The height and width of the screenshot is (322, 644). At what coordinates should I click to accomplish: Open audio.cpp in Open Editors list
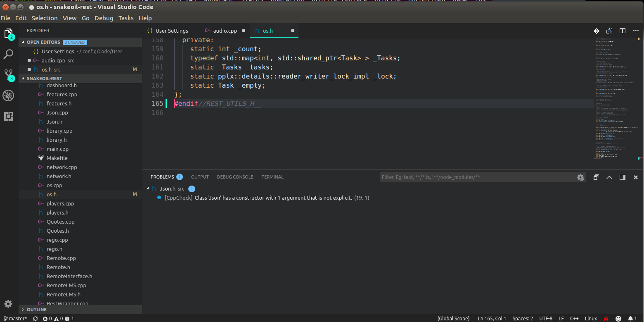point(80,61)
